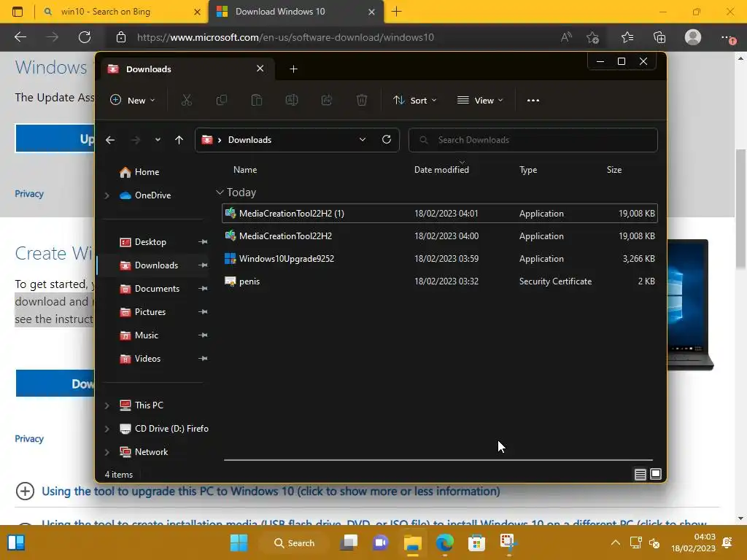Add a new File Explorer tab
This screenshot has height=560, width=747.
point(293,69)
